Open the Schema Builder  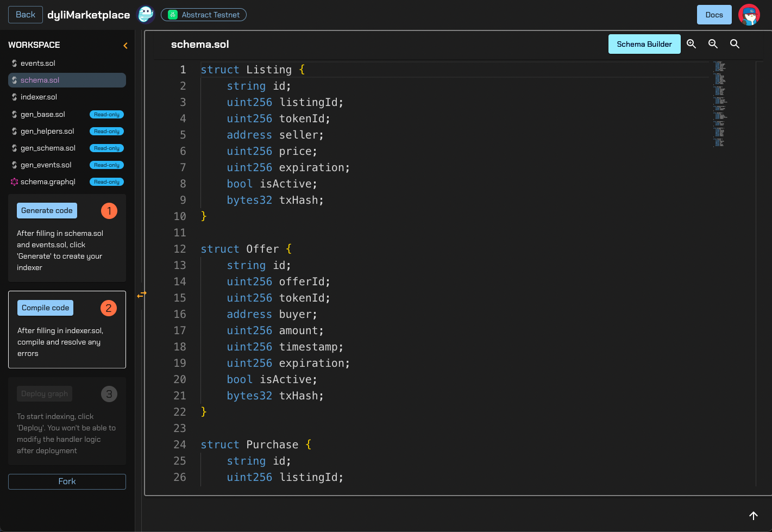click(644, 44)
